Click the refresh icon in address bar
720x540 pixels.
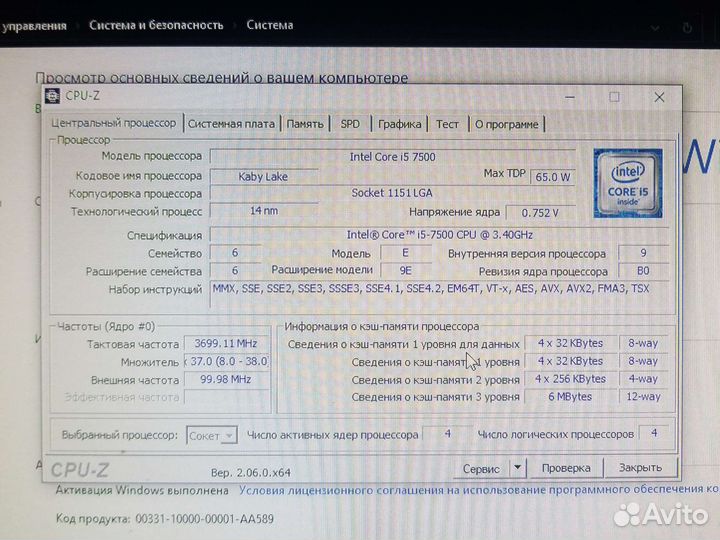pyautogui.click(x=687, y=28)
